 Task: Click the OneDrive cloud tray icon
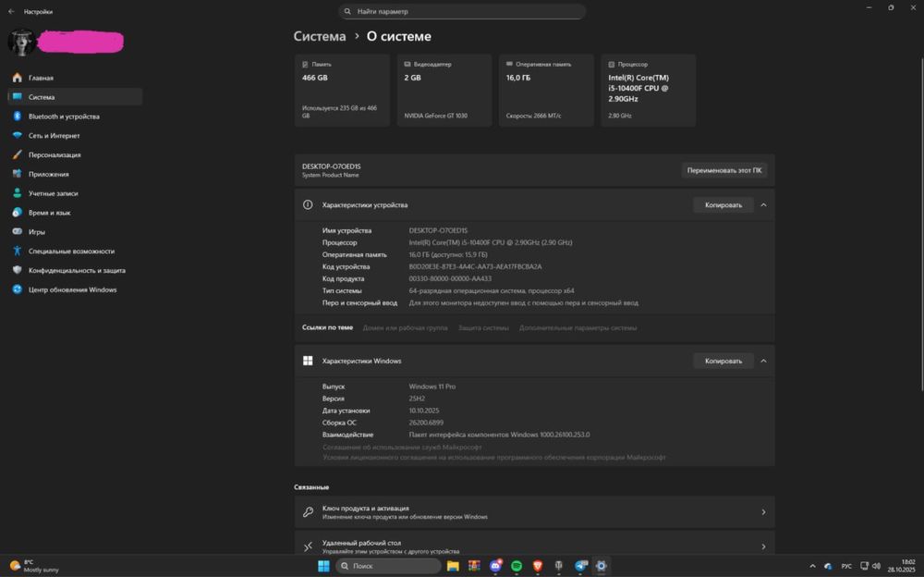click(828, 567)
